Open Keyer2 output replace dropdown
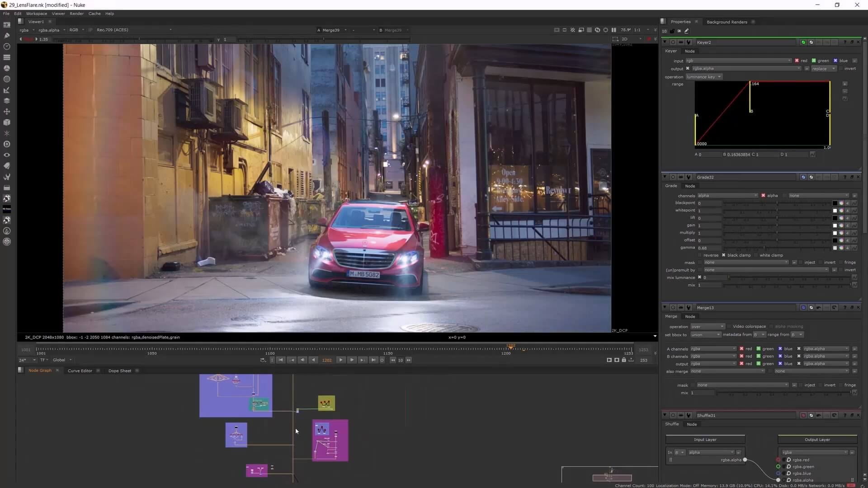The width and height of the screenshot is (868, 488). 823,69
